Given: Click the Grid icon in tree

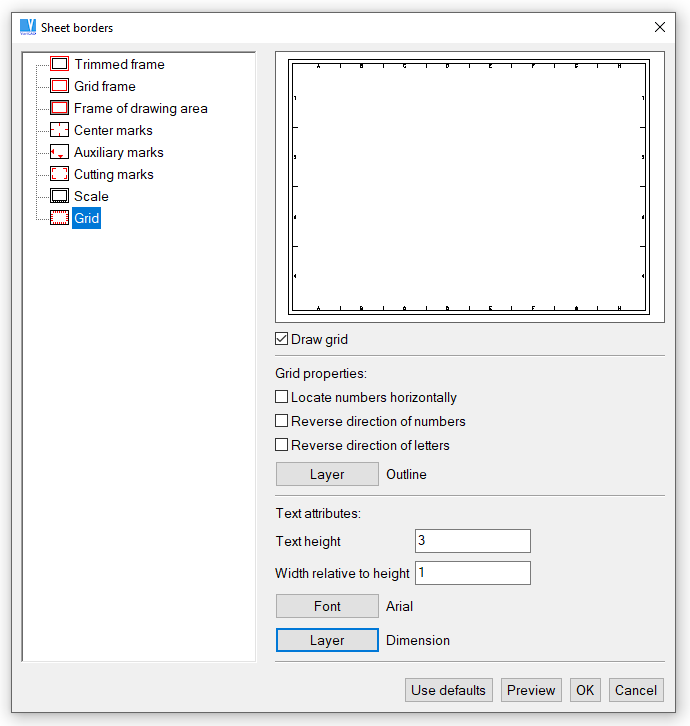Looking at the screenshot, I should (x=59, y=218).
